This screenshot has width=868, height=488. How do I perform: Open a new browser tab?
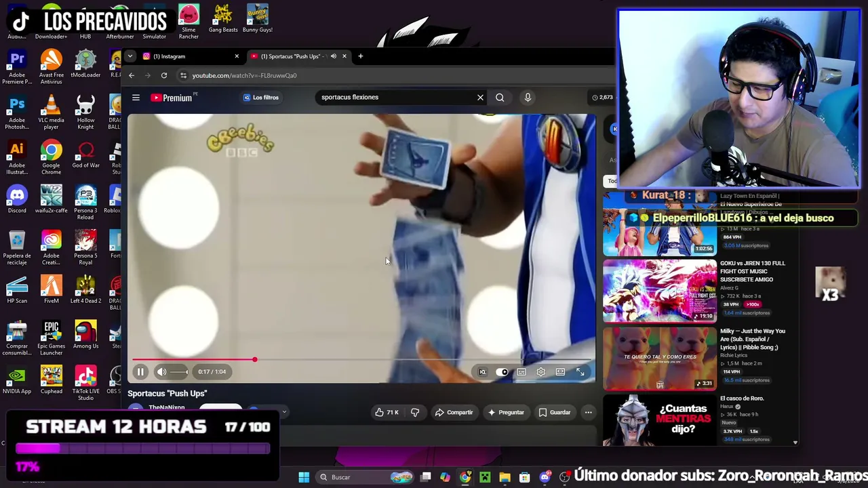(x=360, y=56)
